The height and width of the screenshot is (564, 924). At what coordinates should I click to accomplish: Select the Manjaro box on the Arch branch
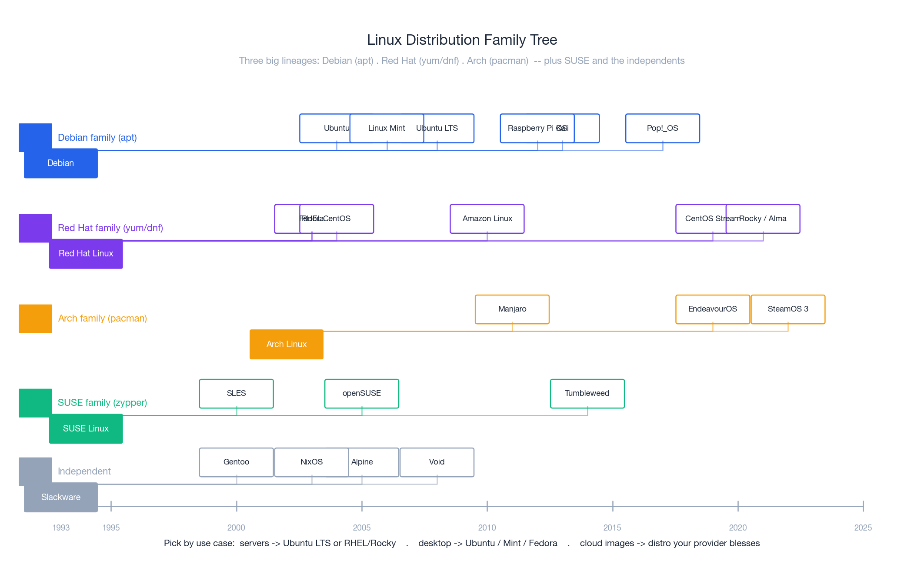(512, 309)
